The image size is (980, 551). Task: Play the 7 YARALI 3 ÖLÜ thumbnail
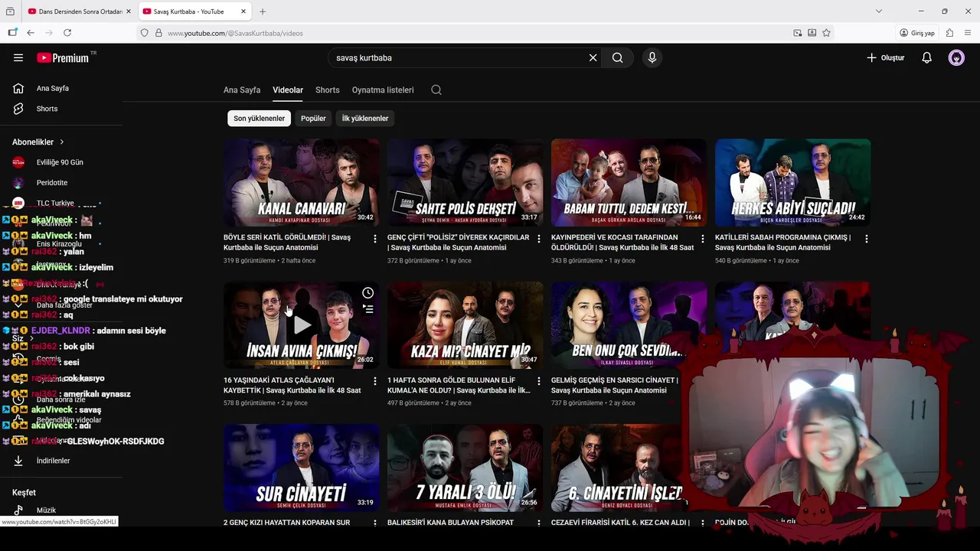pyautogui.click(x=465, y=468)
